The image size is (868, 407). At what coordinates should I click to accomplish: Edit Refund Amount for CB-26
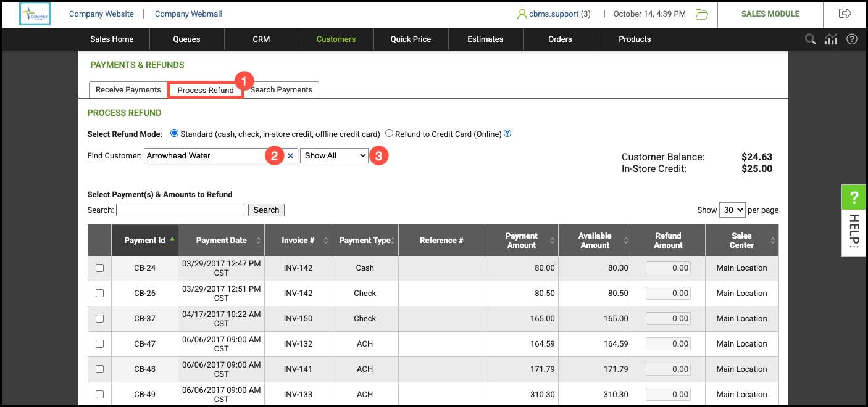668,294
